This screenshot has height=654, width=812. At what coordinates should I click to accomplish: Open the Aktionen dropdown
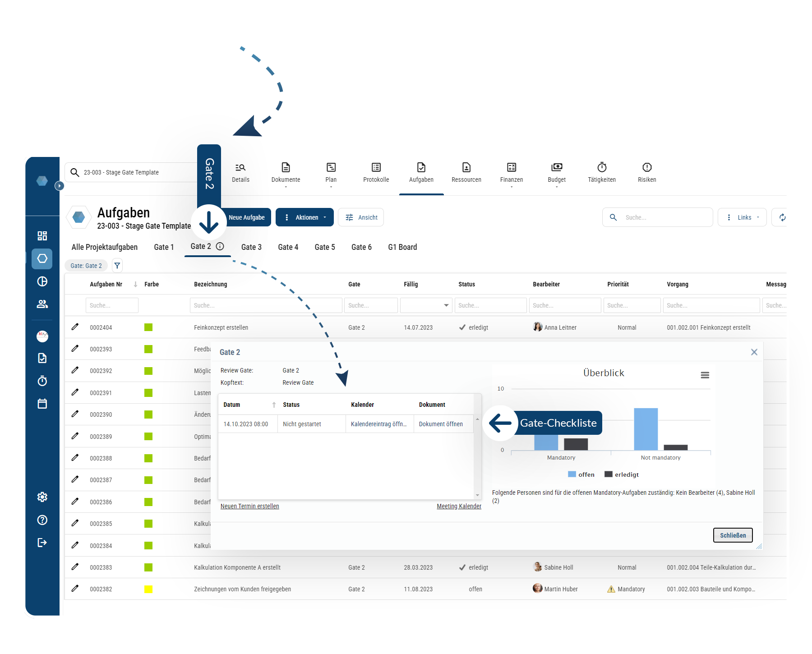pyautogui.click(x=304, y=217)
